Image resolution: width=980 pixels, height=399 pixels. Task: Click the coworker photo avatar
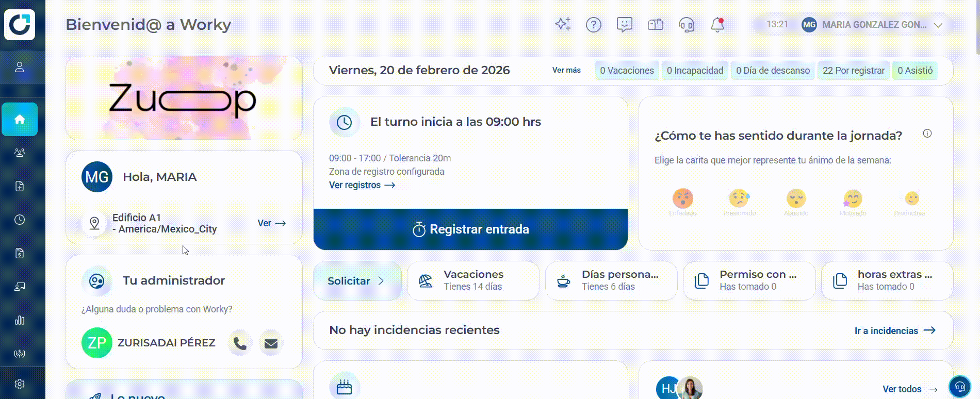pyautogui.click(x=690, y=388)
